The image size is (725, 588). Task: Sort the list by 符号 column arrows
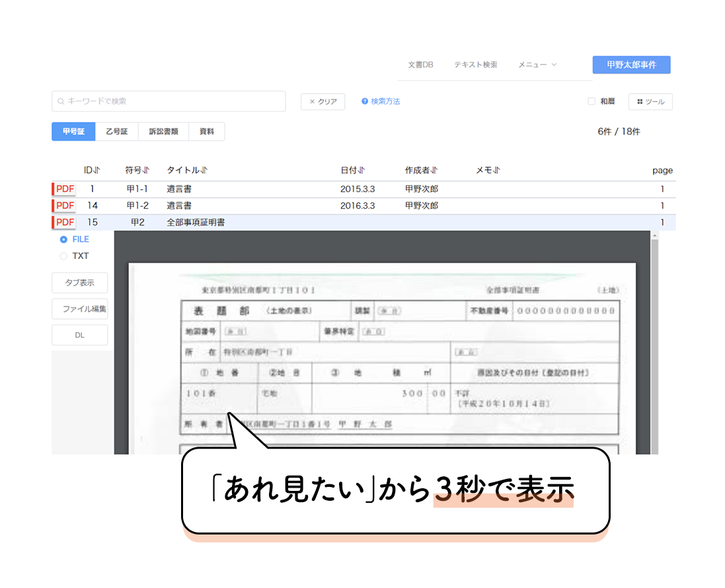[x=145, y=170]
